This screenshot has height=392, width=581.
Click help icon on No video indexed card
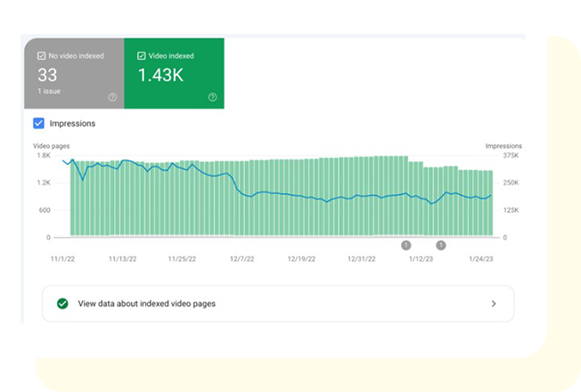pos(112,97)
